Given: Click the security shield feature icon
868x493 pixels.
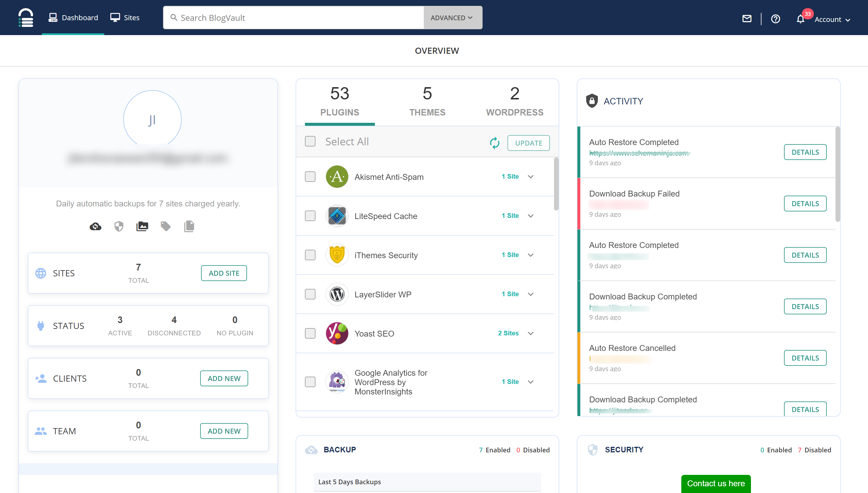Looking at the screenshot, I should coord(119,226).
